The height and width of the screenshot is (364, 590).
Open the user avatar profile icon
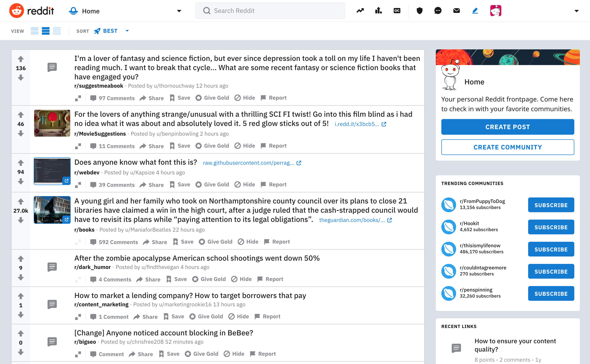(496, 11)
